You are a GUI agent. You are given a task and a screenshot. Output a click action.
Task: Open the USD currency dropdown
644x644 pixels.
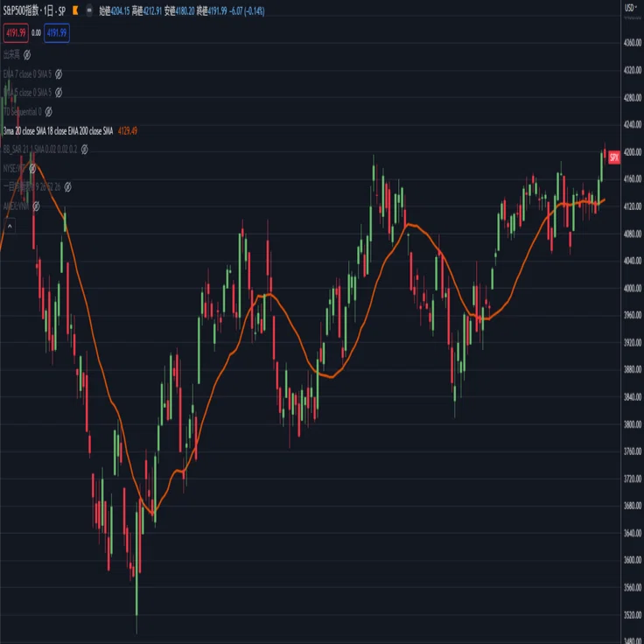pyautogui.click(x=631, y=7)
